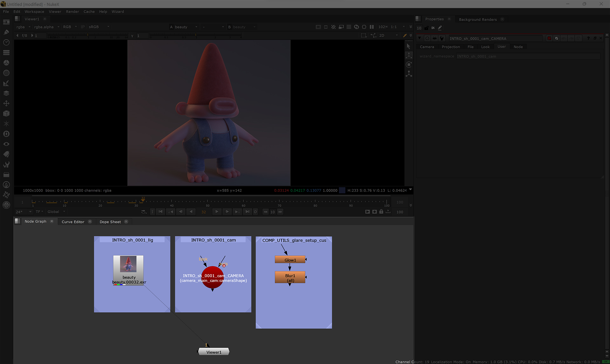This screenshot has height=364, width=610.
Task: Pause the viewer updates
Action: coord(372,27)
